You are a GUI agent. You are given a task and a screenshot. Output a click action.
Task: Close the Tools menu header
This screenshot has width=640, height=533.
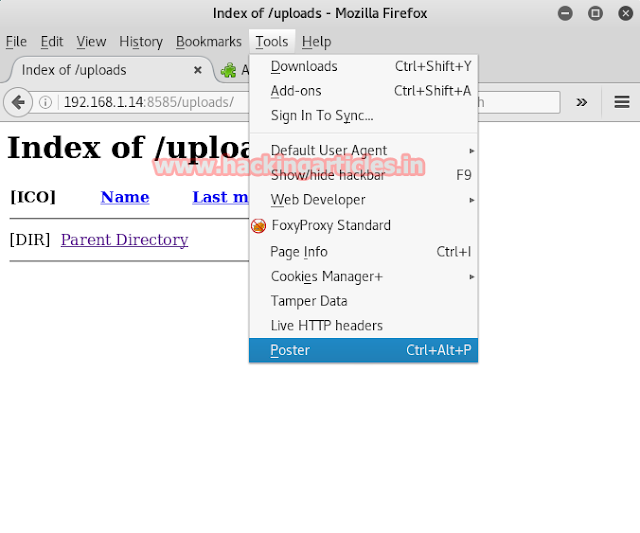point(272,42)
